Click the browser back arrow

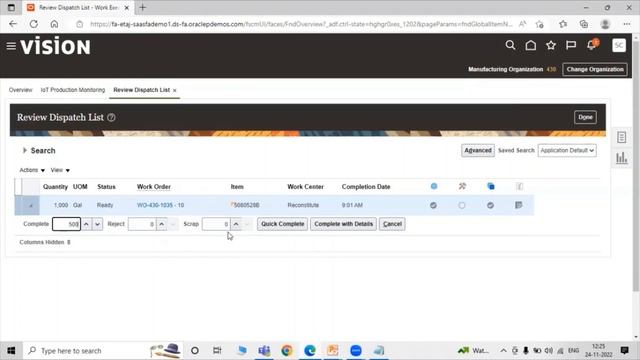(13, 24)
